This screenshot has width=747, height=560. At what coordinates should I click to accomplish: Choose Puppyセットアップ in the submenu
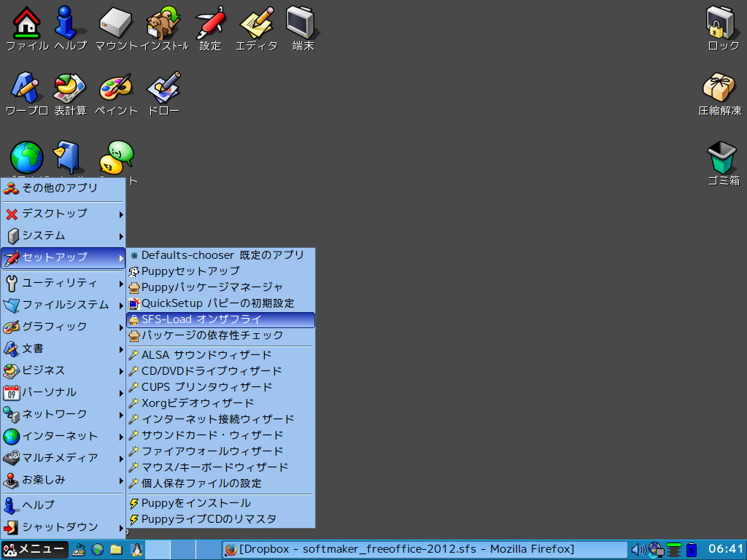[220, 271]
